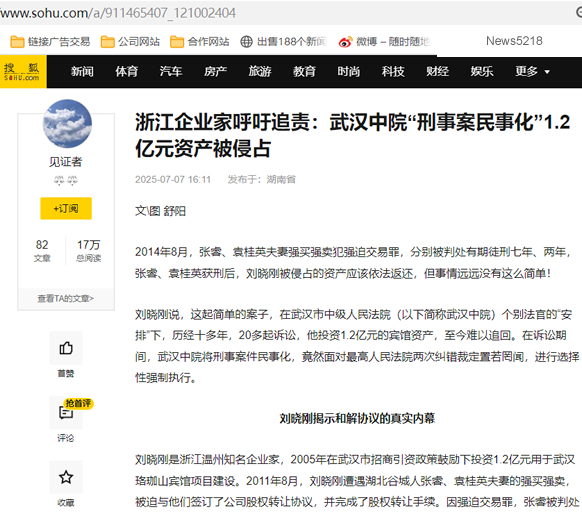
Task: Select the 财经 navigation item
Action: [x=438, y=71]
